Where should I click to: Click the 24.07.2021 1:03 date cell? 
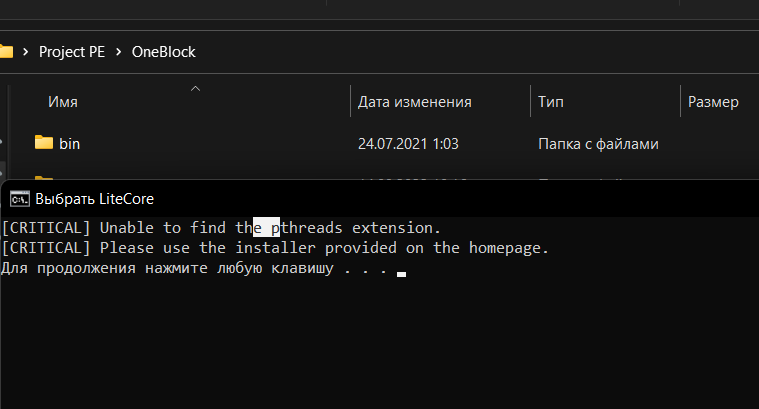point(408,144)
